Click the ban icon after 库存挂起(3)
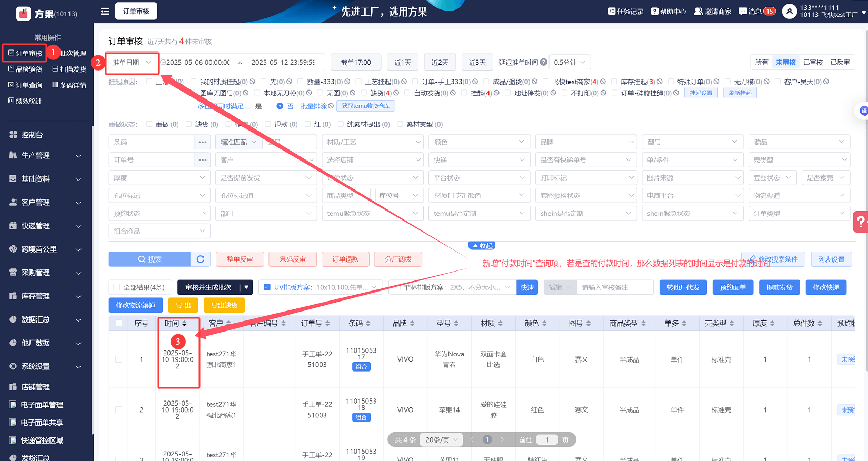868x461 pixels. 660,82
